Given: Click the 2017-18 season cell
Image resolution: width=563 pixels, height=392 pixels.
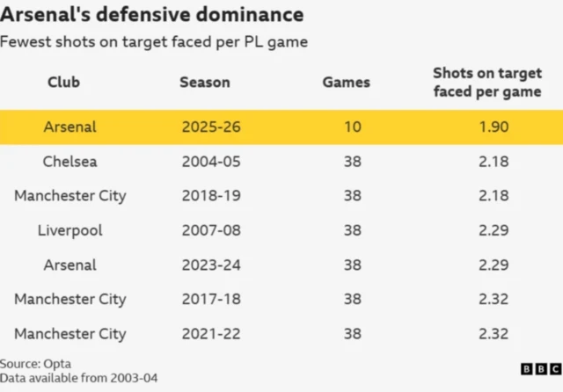Looking at the screenshot, I should (212, 300).
